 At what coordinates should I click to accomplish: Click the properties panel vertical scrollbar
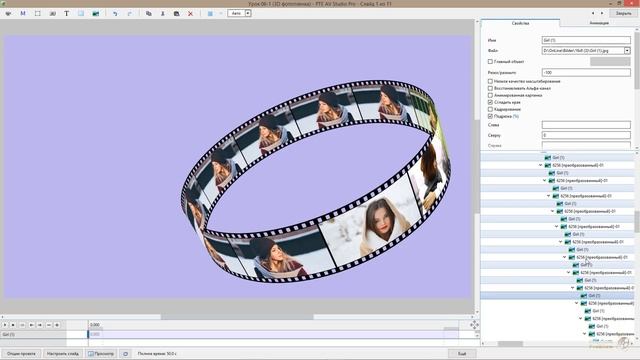click(637, 61)
